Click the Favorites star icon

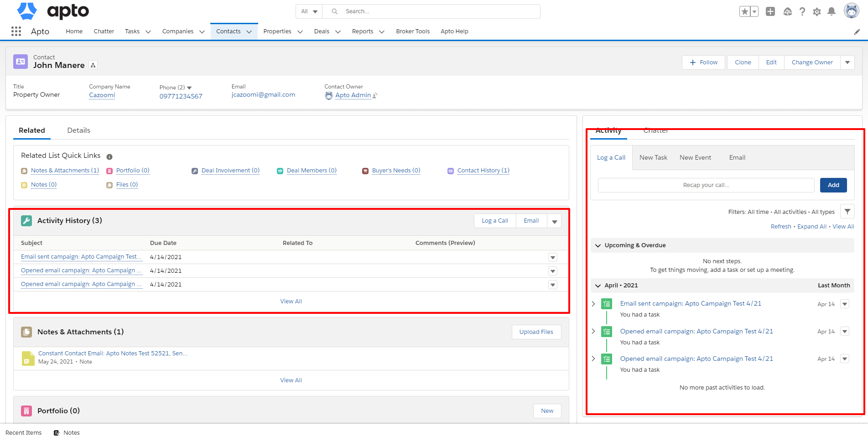click(744, 12)
